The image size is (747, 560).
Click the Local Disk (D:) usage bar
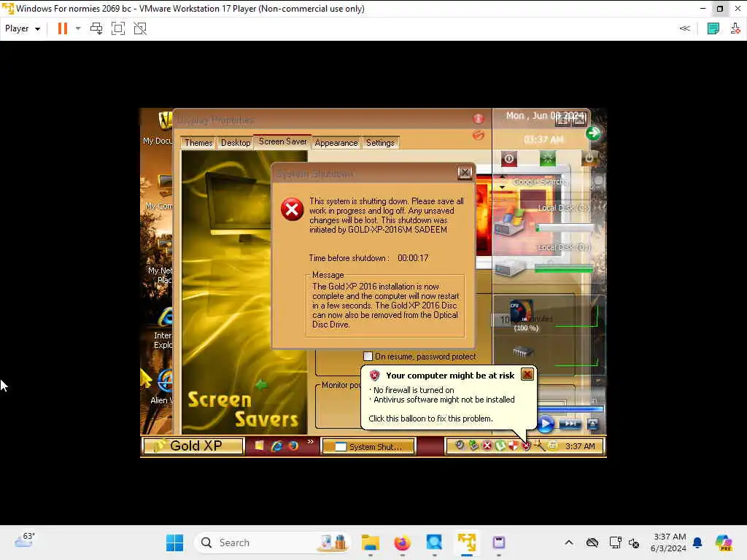(x=564, y=270)
